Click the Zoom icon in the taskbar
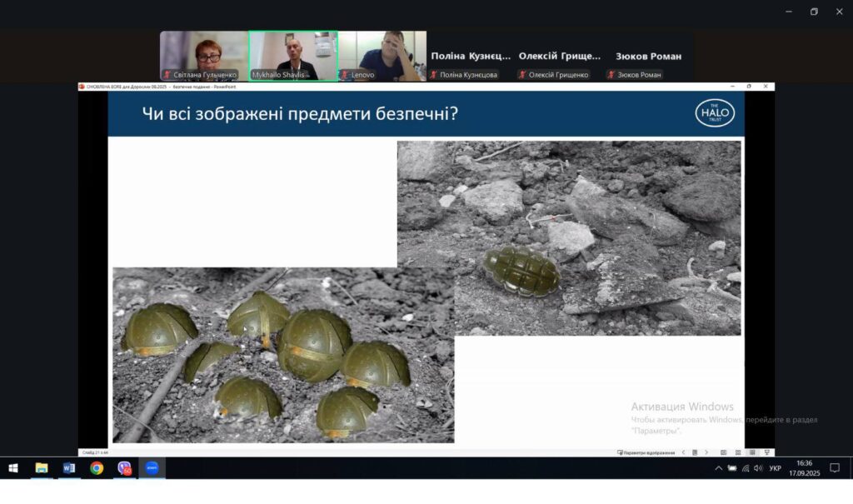The width and height of the screenshot is (853, 504). point(152,468)
